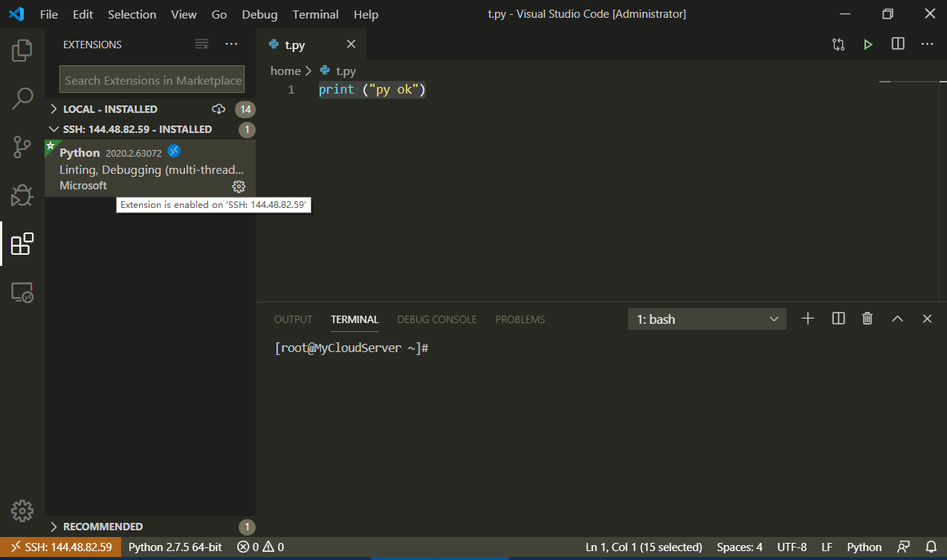The height and width of the screenshot is (560, 947).
Task: Create a new terminal with plus icon
Action: 808,319
